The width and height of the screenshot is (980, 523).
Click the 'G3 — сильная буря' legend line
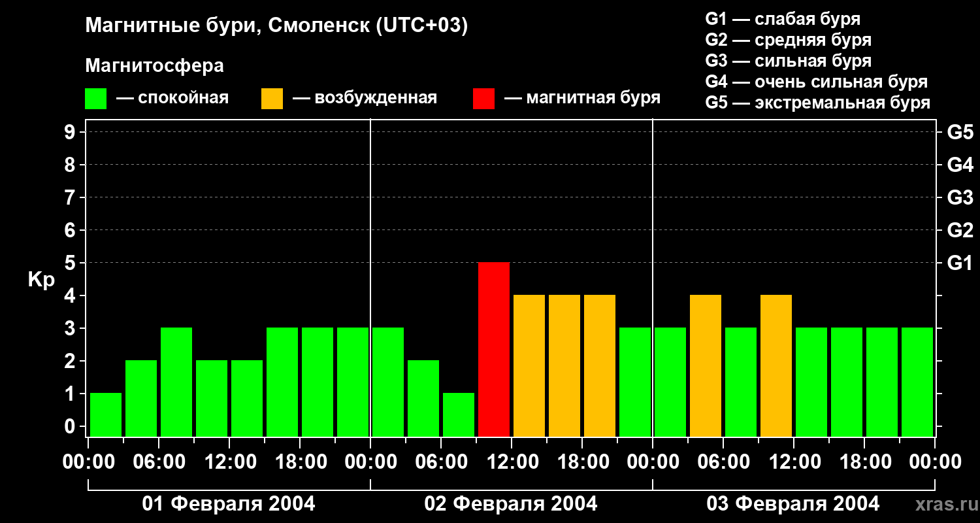tap(789, 61)
